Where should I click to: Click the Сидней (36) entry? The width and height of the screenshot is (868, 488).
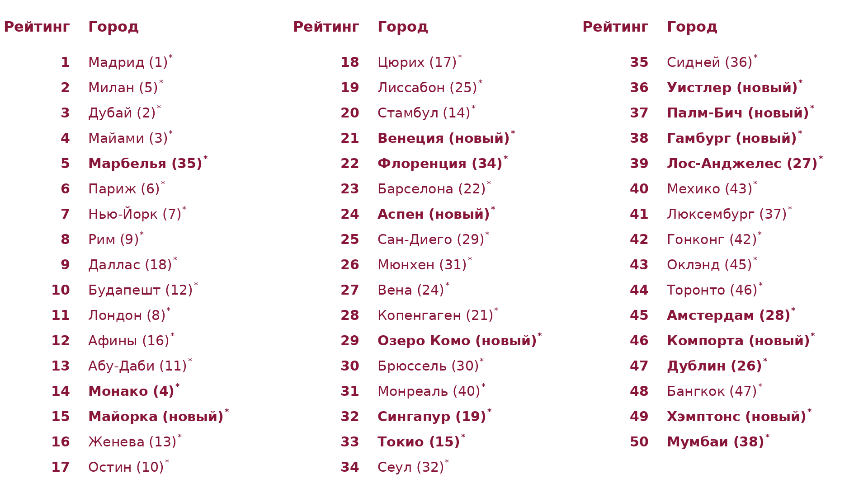(x=709, y=62)
